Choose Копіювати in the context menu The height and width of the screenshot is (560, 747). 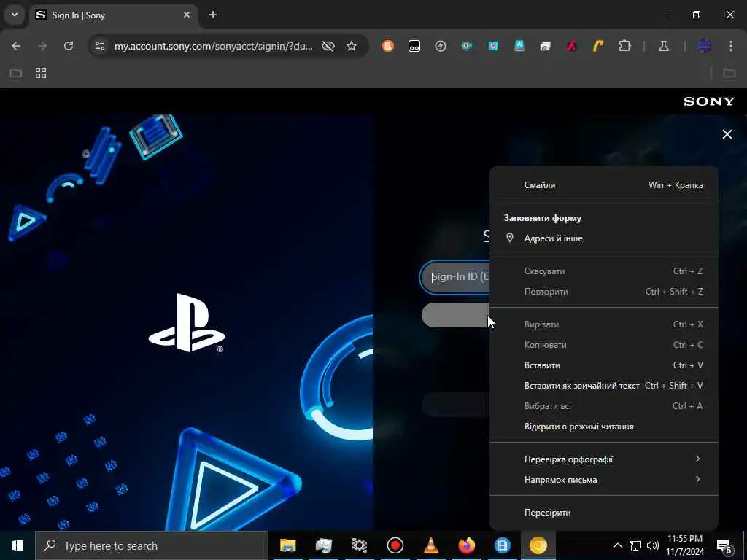pyautogui.click(x=604, y=345)
